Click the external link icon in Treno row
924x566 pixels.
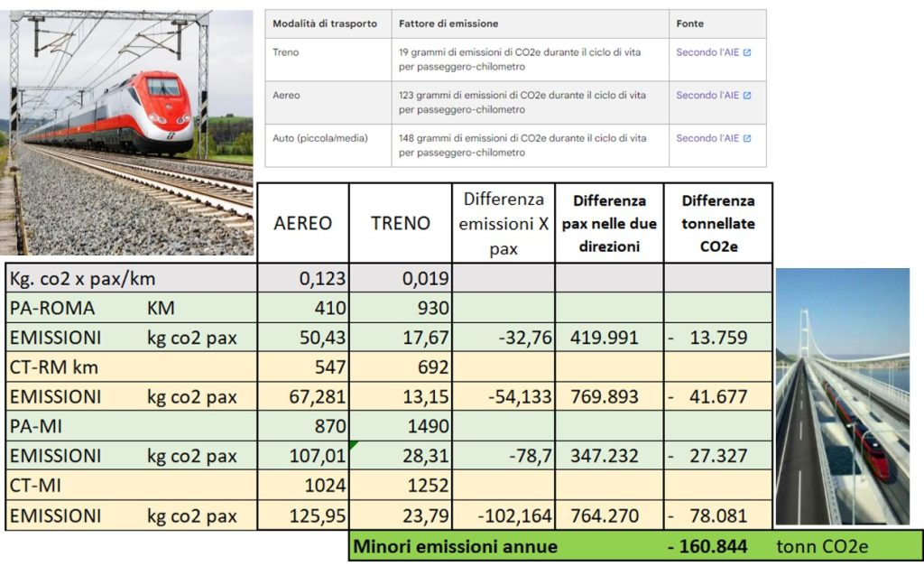[747, 53]
